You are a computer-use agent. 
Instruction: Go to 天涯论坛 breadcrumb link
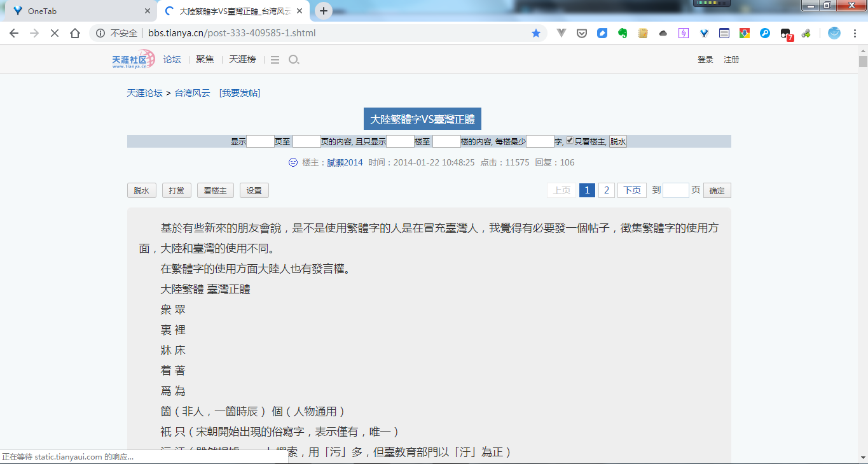tap(144, 93)
